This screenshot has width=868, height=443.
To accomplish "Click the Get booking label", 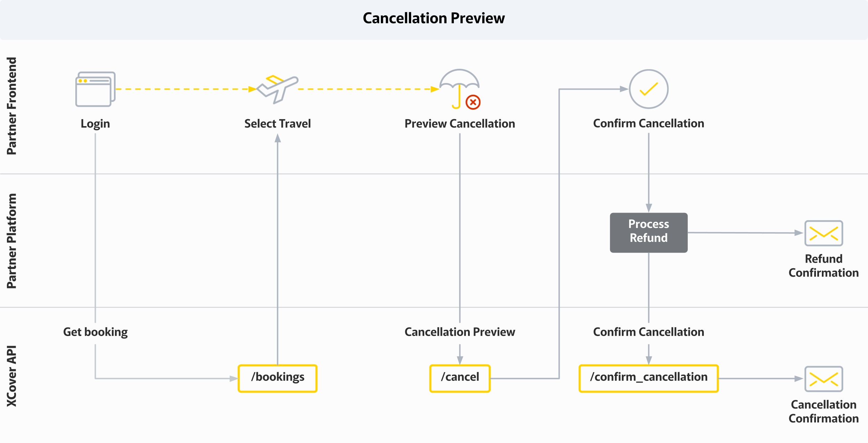I will tap(95, 332).
